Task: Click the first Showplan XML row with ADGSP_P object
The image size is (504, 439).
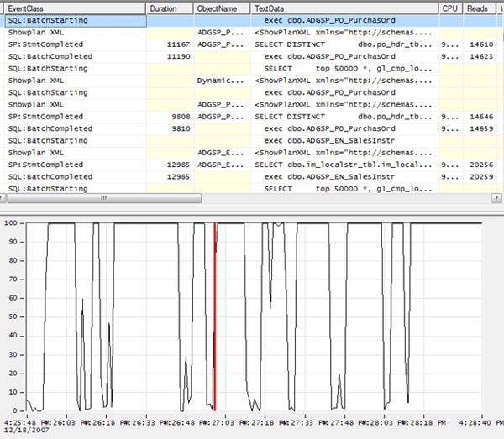Action: pos(252,33)
